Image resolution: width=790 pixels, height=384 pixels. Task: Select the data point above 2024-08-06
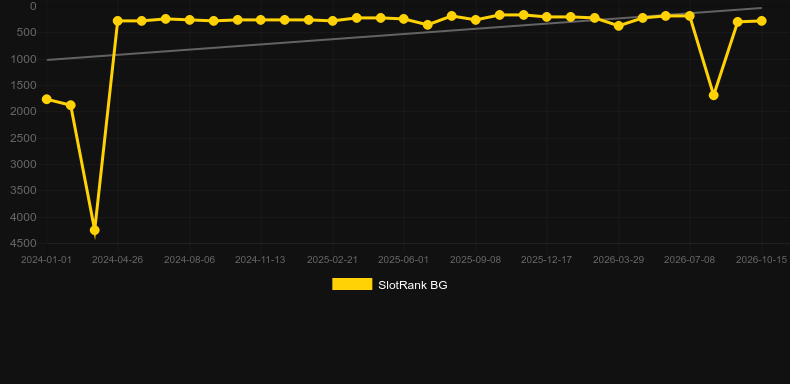[x=190, y=20]
